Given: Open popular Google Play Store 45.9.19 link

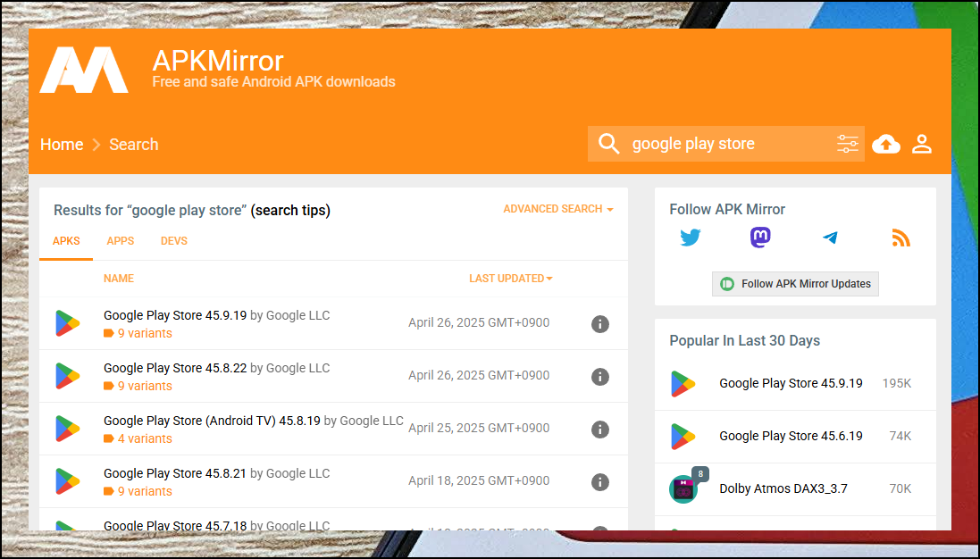Looking at the screenshot, I should [x=791, y=383].
